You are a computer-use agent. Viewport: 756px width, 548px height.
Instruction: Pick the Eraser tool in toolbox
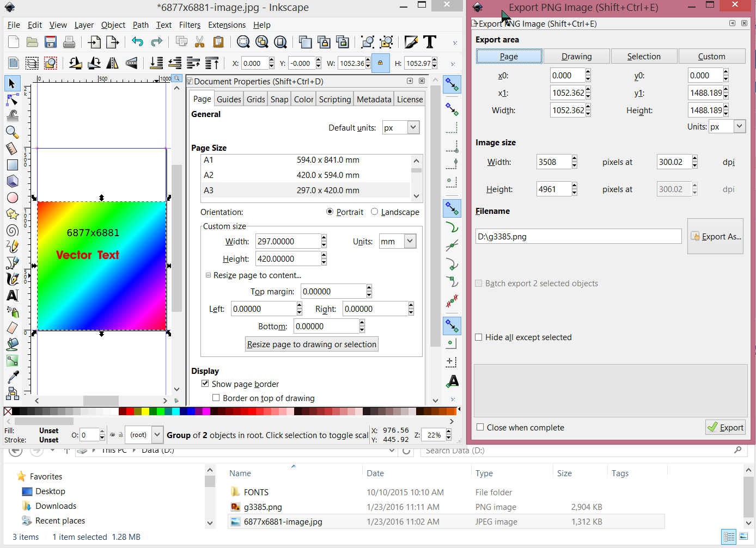(x=12, y=328)
